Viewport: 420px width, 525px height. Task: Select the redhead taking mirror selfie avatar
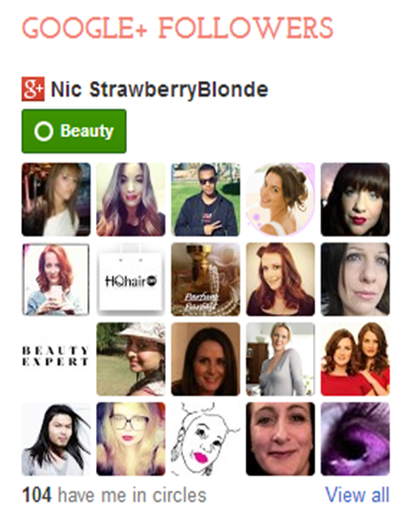click(x=56, y=279)
